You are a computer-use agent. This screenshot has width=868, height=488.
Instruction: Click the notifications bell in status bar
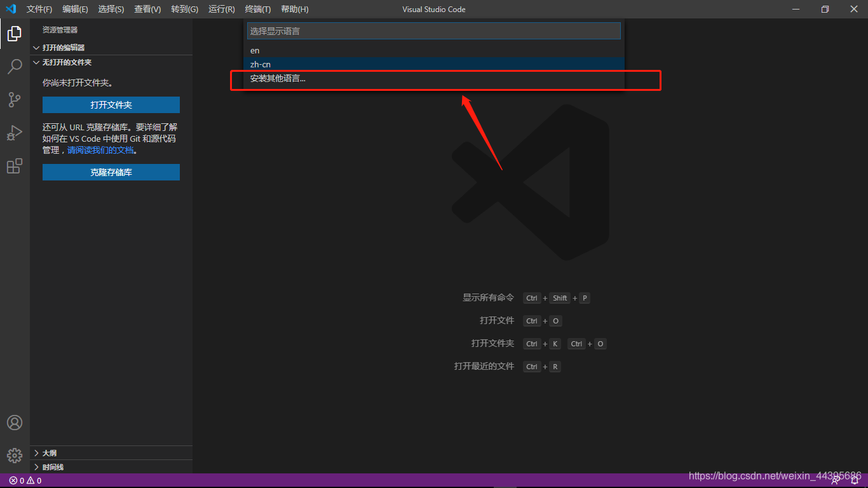point(856,481)
